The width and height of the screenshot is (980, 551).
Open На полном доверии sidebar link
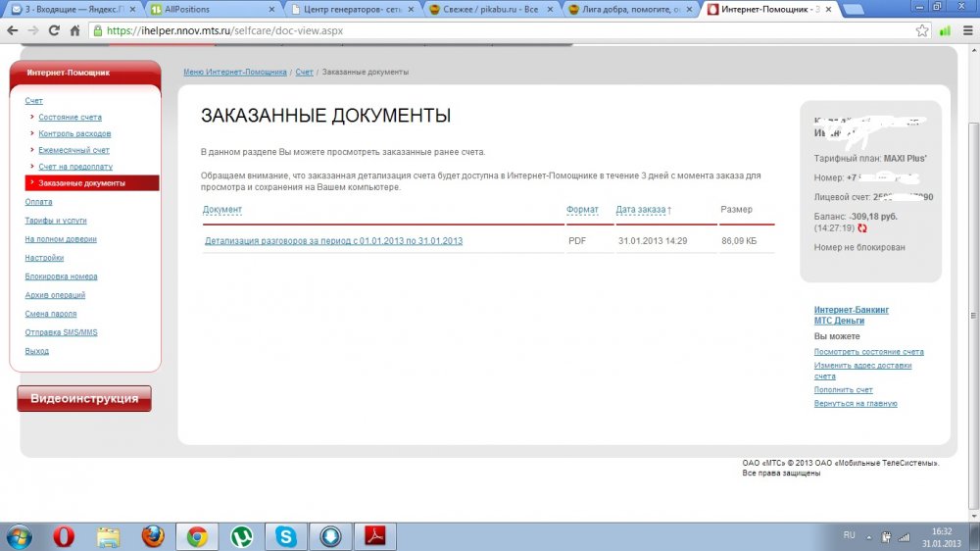point(61,239)
